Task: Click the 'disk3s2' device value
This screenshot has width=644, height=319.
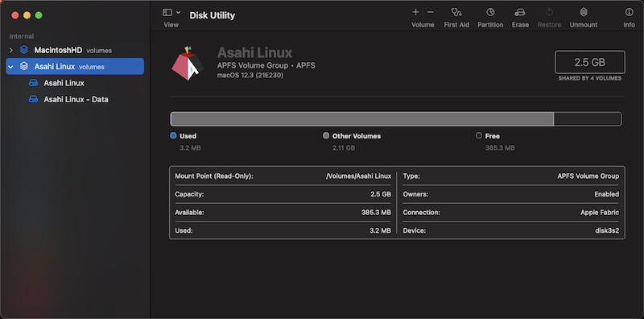Action: click(607, 230)
